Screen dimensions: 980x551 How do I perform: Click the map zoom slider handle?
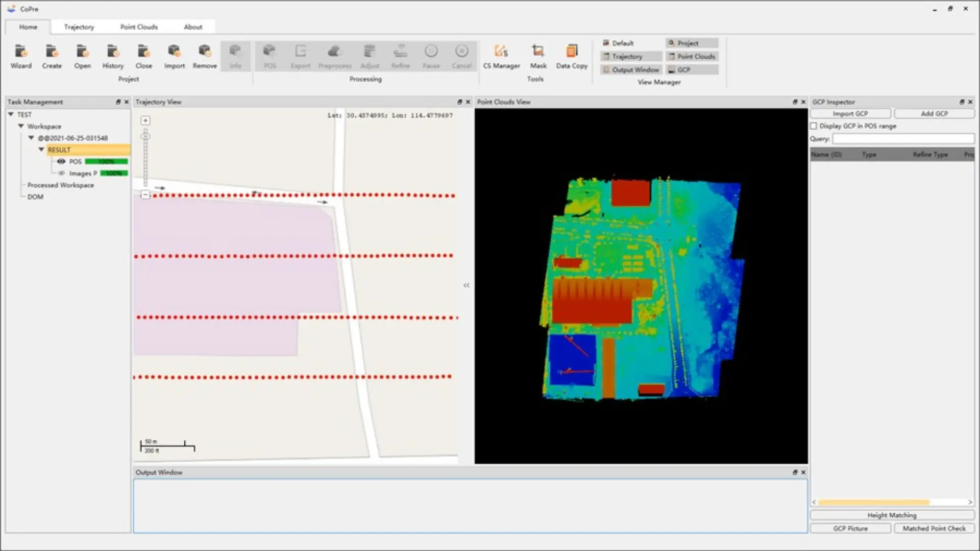[145, 136]
